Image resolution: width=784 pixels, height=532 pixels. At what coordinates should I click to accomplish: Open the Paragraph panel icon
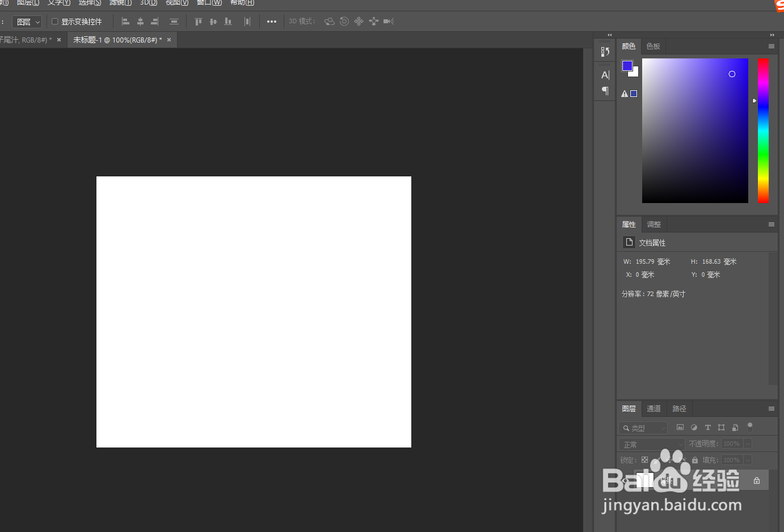(x=605, y=91)
